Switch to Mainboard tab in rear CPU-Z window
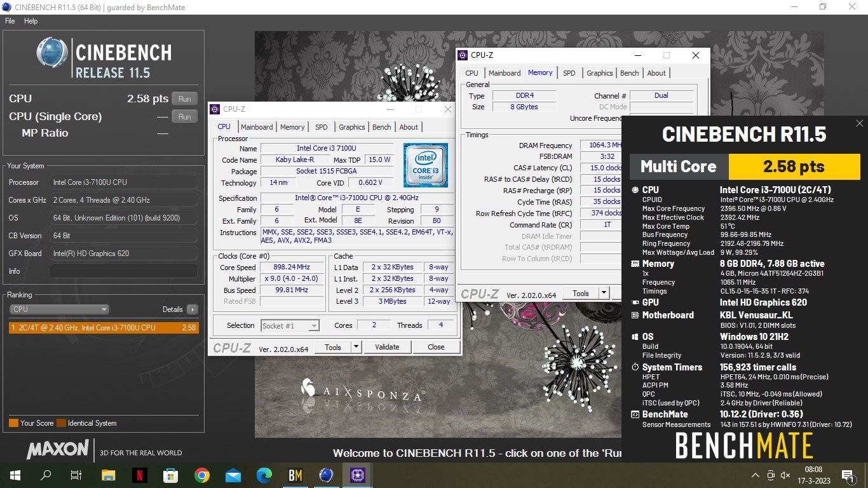 505,73
